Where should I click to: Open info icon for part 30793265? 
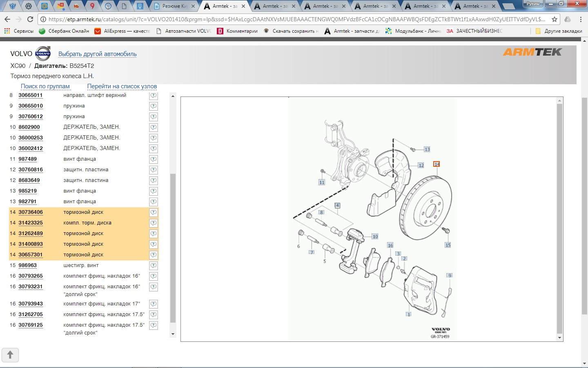coord(154,276)
